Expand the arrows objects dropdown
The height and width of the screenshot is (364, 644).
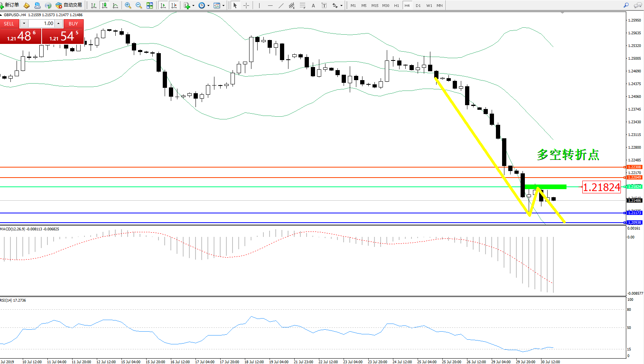(x=341, y=5)
